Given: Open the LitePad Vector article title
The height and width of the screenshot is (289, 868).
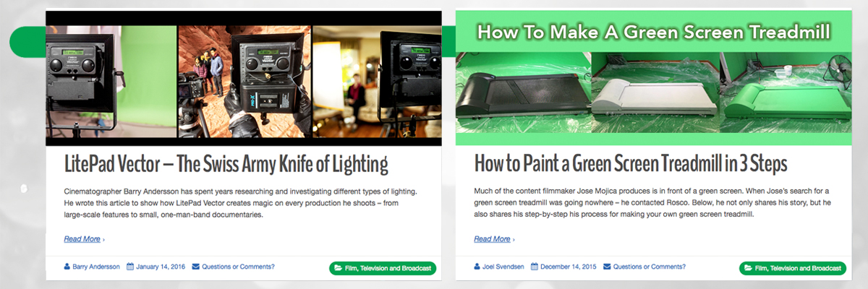Looking at the screenshot, I should [226, 165].
